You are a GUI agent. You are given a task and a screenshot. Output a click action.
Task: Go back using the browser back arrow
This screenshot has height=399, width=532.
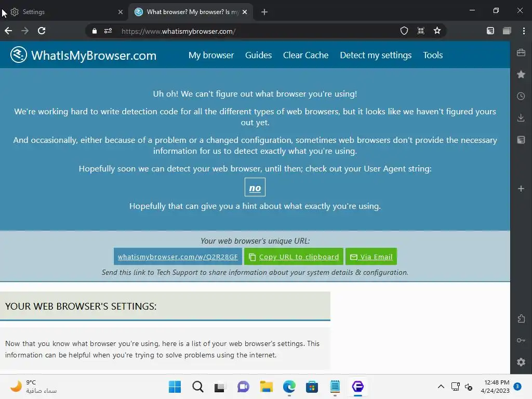coord(8,31)
